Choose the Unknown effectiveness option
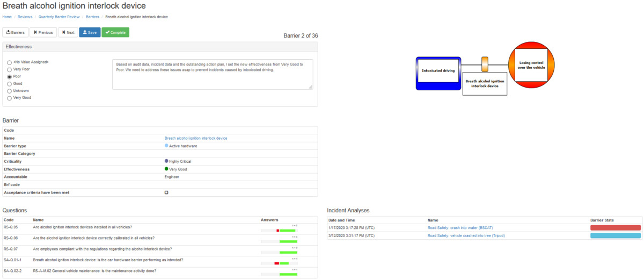This screenshot has width=644, height=280. [9, 91]
